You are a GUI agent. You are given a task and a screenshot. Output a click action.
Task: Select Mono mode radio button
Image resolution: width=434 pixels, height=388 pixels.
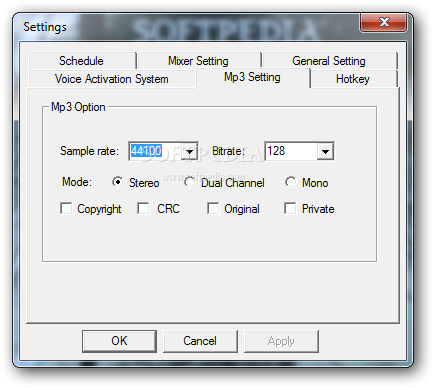290,182
